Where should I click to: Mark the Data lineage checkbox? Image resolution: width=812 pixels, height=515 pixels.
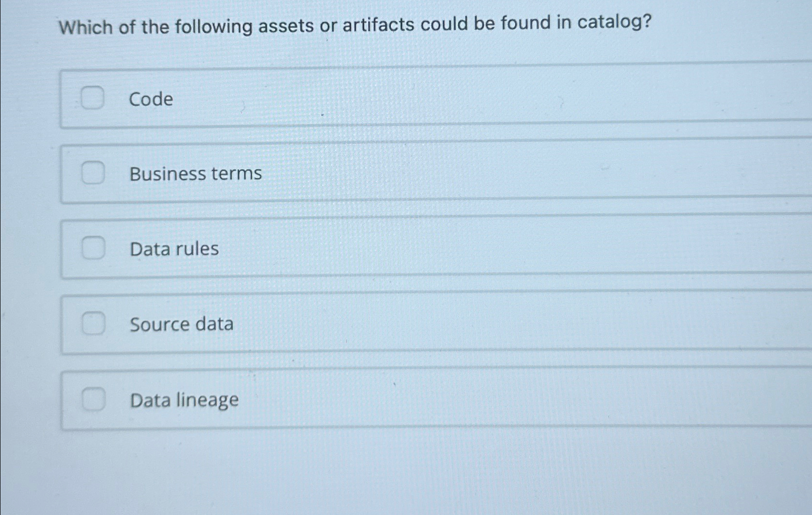coord(93,399)
